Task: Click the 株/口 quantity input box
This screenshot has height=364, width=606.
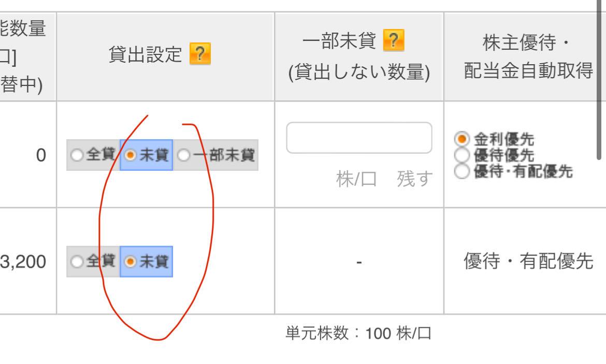Action: click(x=359, y=138)
